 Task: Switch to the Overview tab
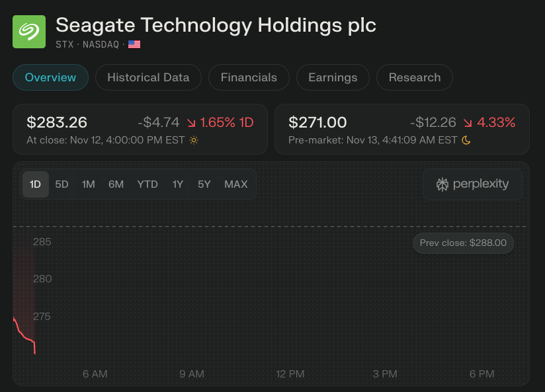click(x=50, y=77)
